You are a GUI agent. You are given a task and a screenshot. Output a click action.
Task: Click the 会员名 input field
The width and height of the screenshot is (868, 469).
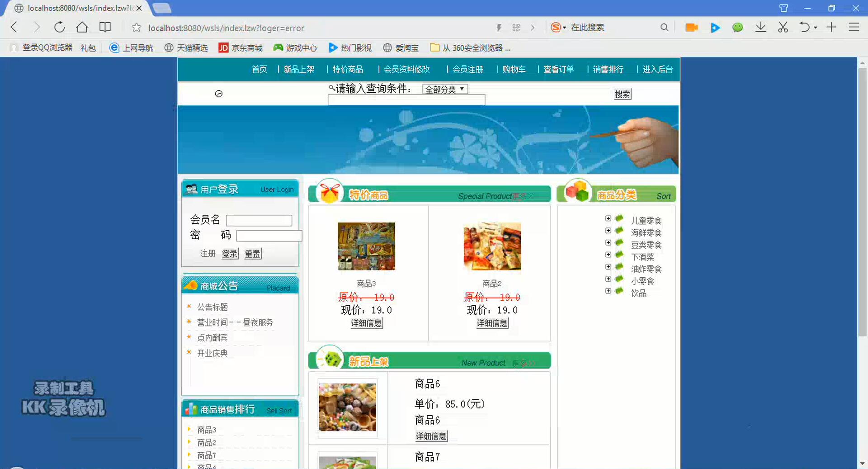coord(259,220)
